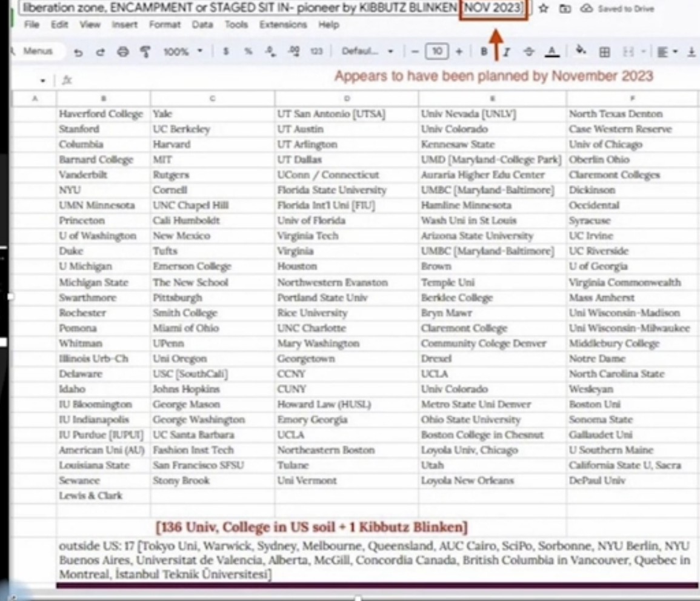Toggle Strikethrough formatting
The width and height of the screenshot is (700, 601).
[528, 51]
